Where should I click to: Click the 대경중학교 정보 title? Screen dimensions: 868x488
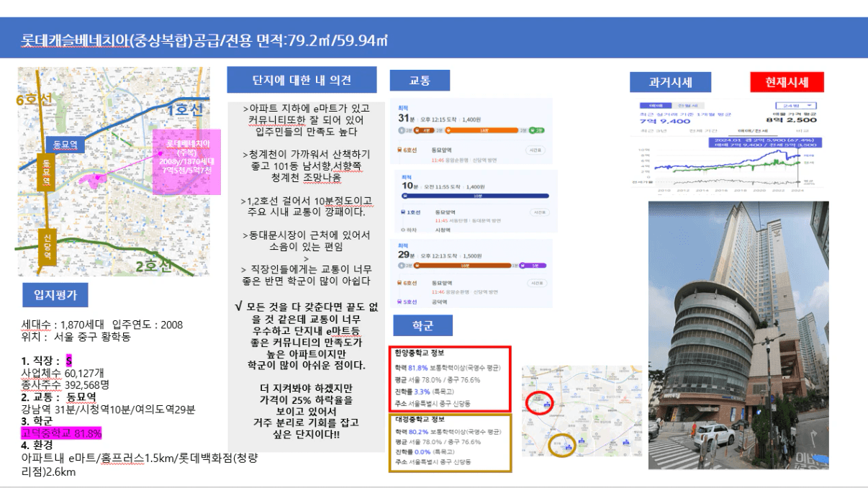(x=420, y=418)
